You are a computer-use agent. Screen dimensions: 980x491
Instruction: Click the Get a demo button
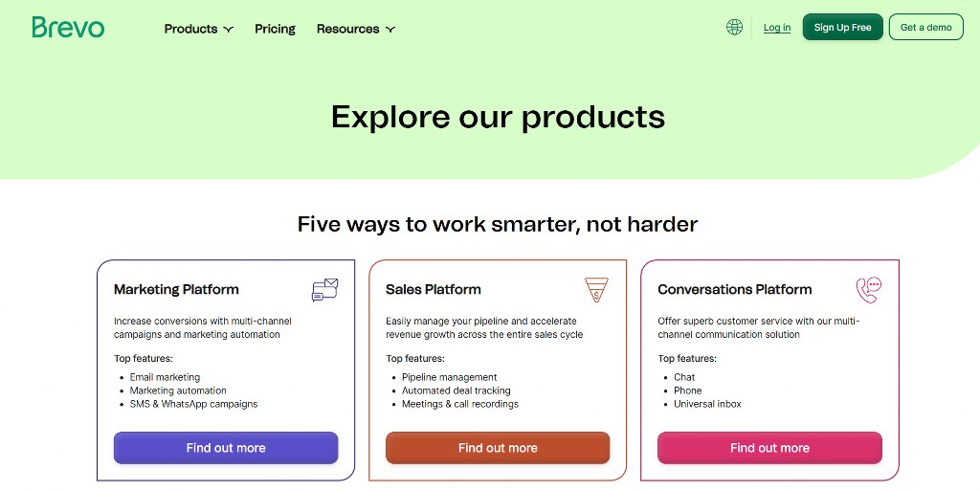coord(925,27)
